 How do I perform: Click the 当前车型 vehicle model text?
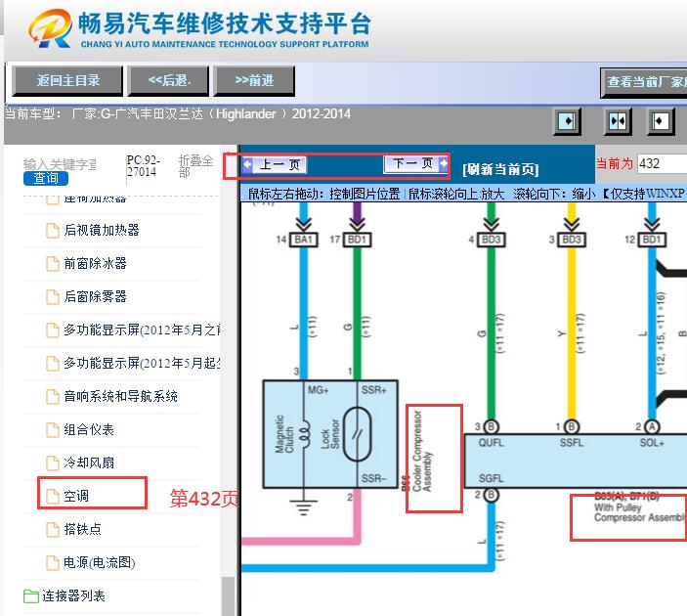coord(178,114)
